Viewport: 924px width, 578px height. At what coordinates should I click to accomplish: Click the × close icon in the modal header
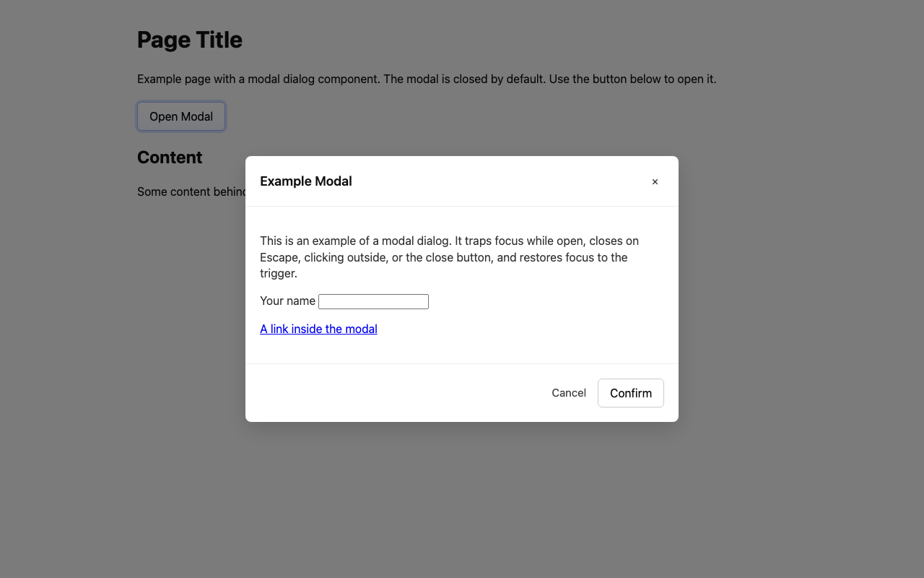tap(655, 181)
